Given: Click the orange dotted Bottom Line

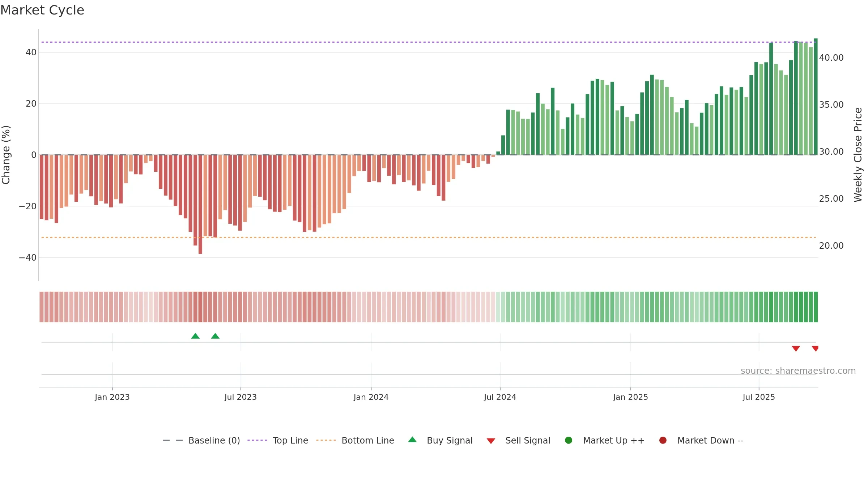Looking at the screenshot, I should pyautogui.click(x=429, y=237).
